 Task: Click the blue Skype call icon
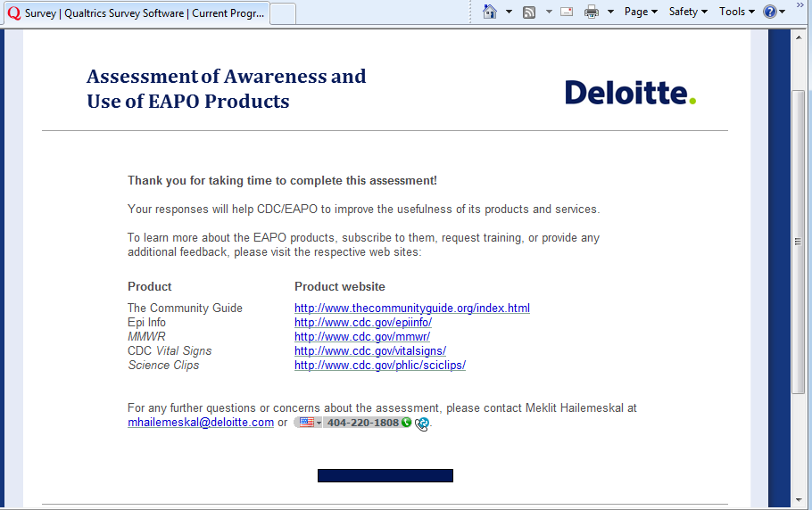[422, 424]
